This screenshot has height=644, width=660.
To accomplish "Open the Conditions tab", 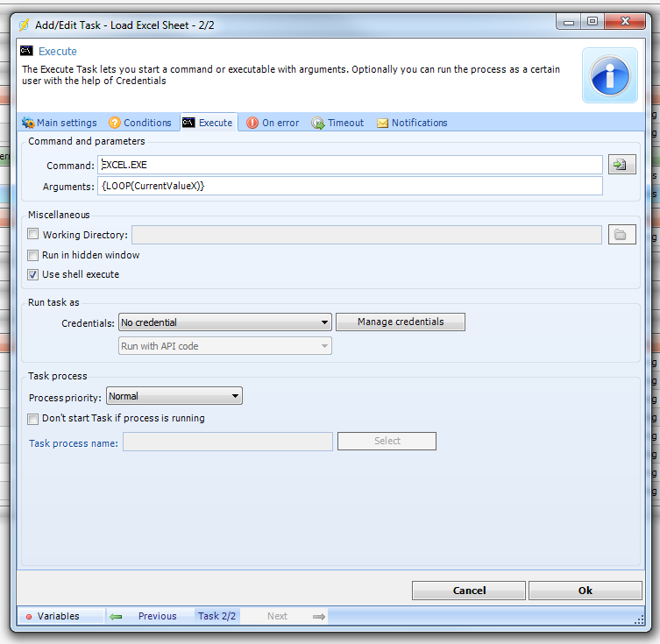I will [x=140, y=124].
